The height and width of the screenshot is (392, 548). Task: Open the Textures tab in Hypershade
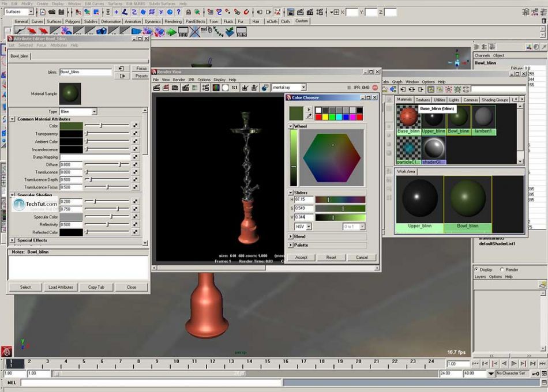[x=422, y=100]
